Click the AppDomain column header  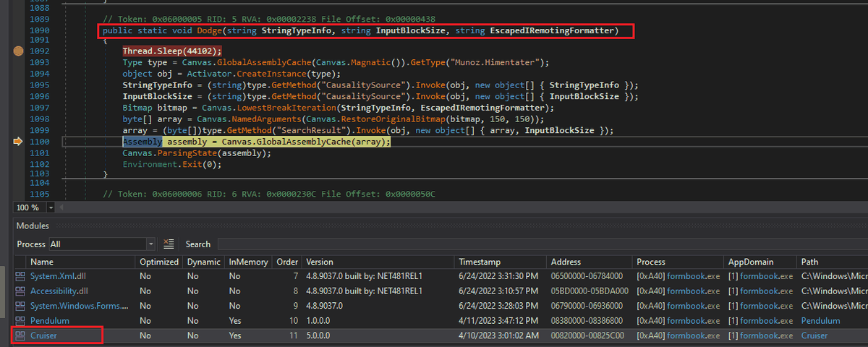click(x=751, y=262)
